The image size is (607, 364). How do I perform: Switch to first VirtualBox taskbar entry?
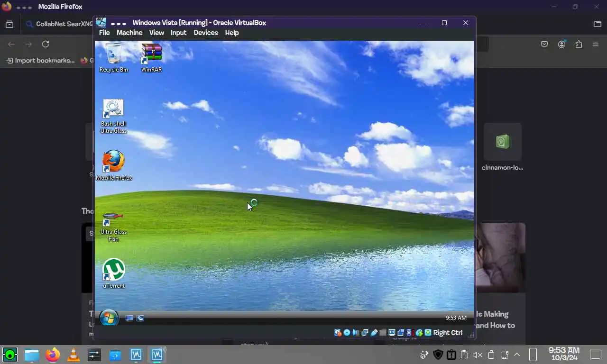pos(136,355)
